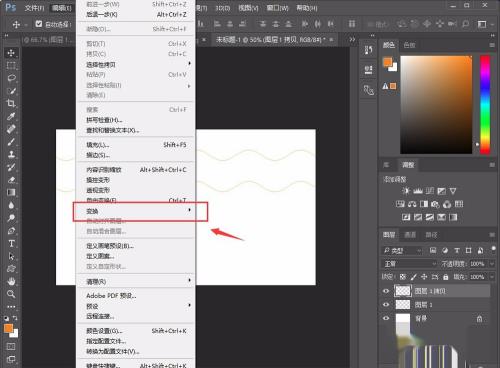Image resolution: width=500 pixels, height=368 pixels.
Task: Select the Healing Brush tool
Action: pos(11,129)
